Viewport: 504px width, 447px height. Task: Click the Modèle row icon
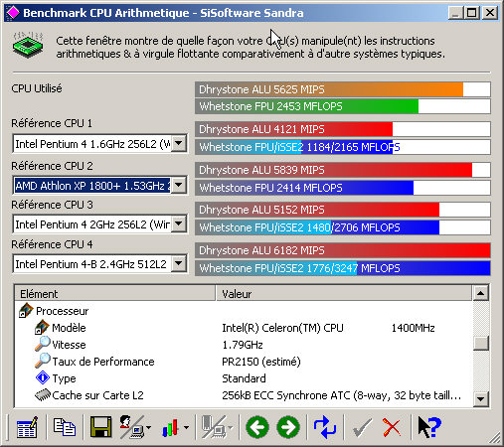[x=42, y=328]
